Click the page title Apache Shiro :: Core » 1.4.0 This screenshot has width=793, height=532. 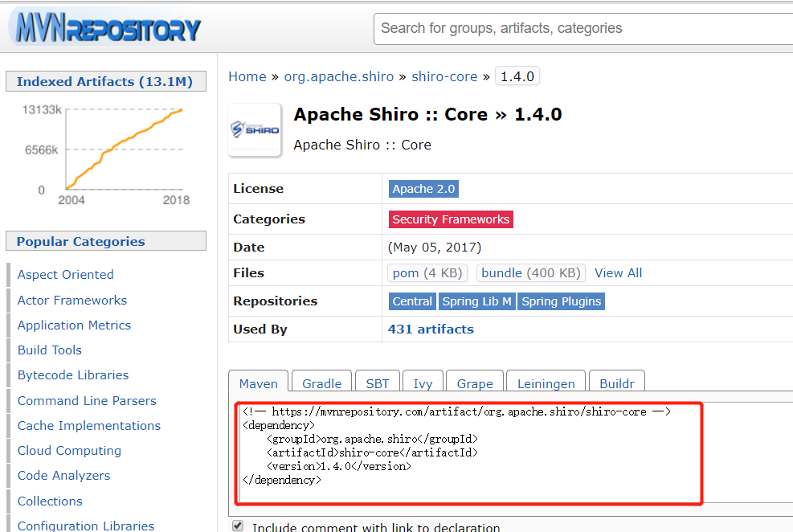pyautogui.click(x=428, y=114)
